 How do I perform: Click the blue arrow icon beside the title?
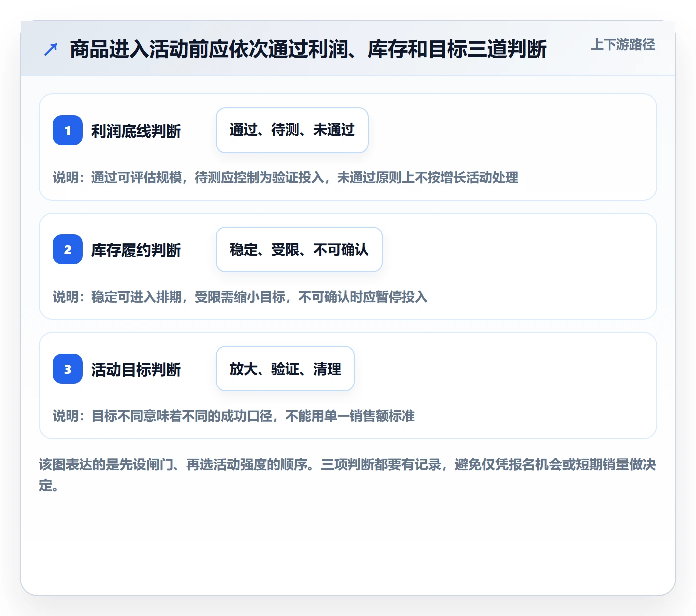tap(51, 49)
